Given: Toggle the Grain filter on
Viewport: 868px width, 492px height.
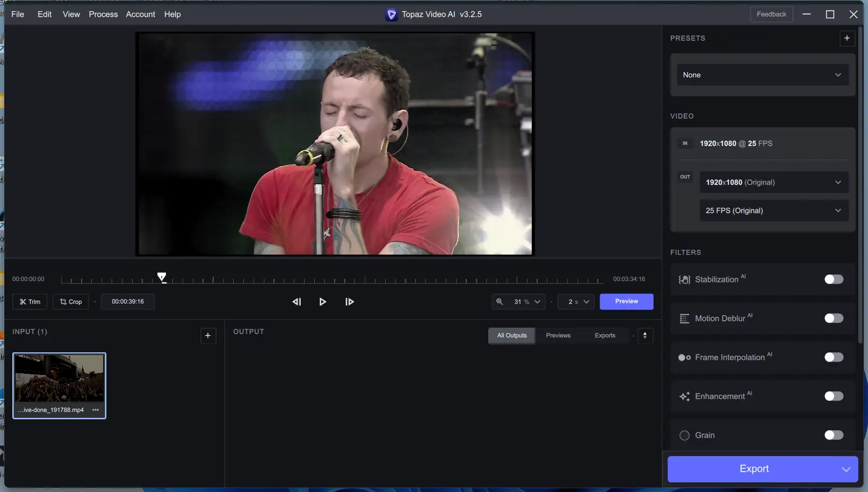Looking at the screenshot, I should (834, 435).
